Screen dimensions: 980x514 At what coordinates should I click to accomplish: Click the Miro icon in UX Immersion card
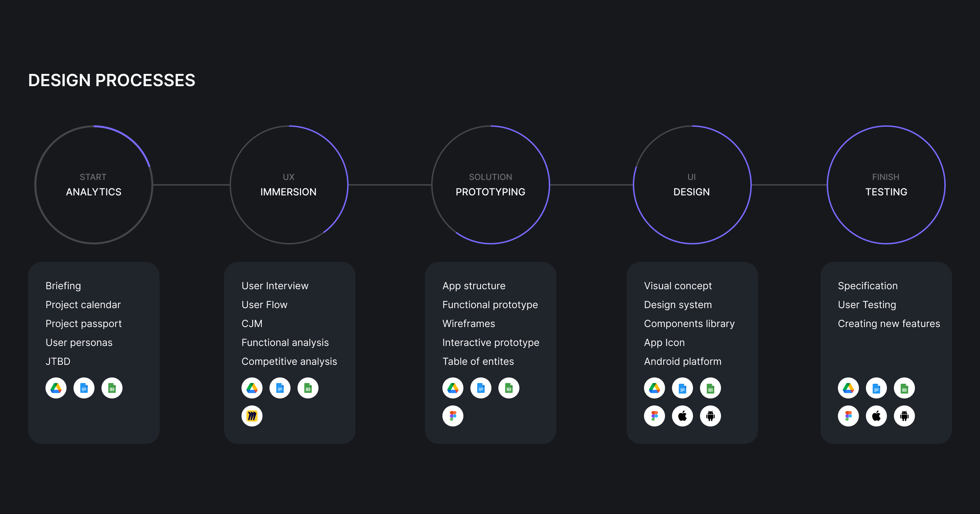point(252,416)
